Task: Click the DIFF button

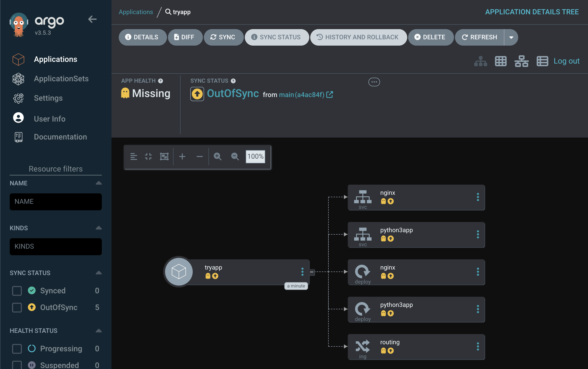Action: point(185,37)
